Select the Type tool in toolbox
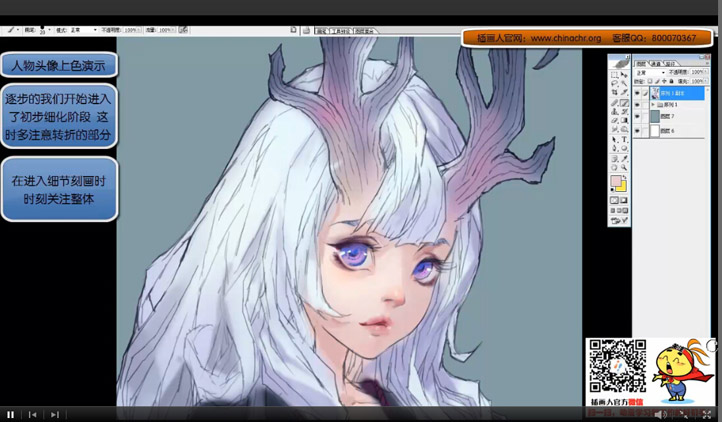The image size is (722, 422). [x=624, y=140]
